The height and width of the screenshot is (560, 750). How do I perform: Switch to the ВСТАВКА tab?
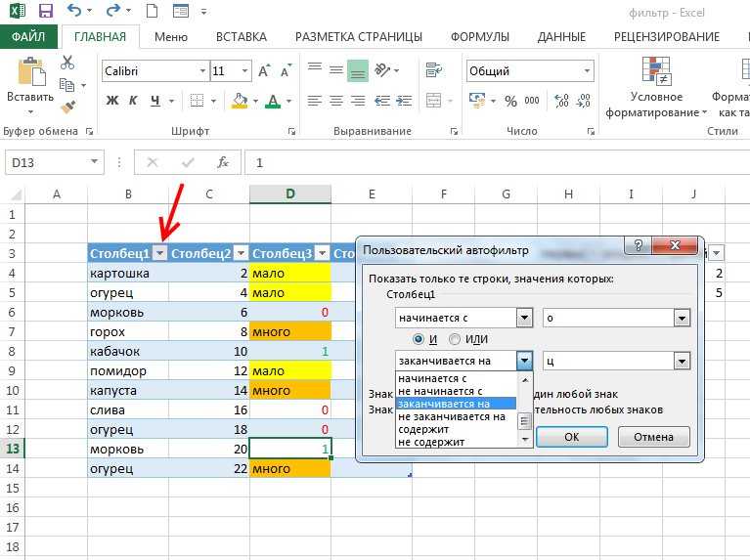click(x=242, y=37)
